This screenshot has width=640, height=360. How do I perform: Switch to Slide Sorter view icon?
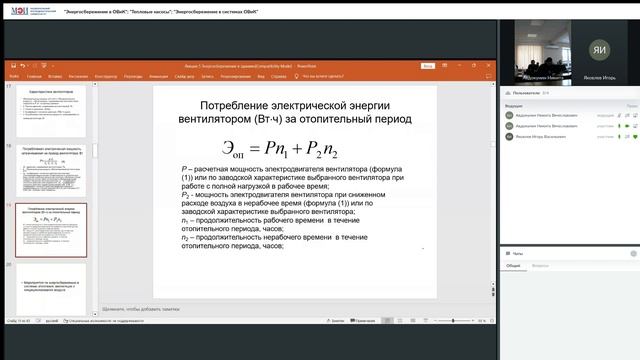[400, 321]
